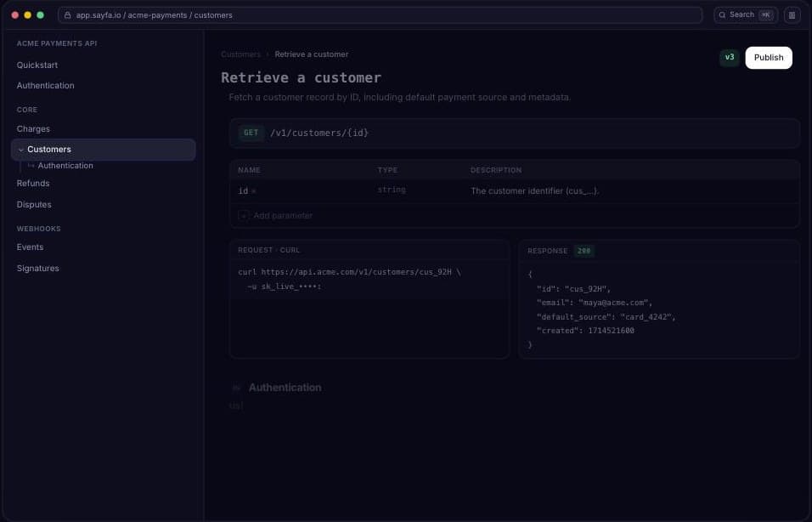Click the "email": "maya@acme.com" line

point(595,303)
